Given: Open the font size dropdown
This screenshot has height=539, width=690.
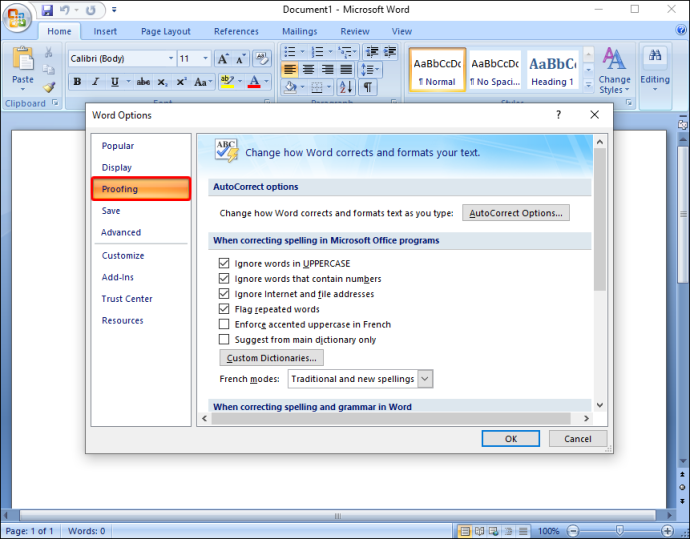Looking at the screenshot, I should click(205, 59).
